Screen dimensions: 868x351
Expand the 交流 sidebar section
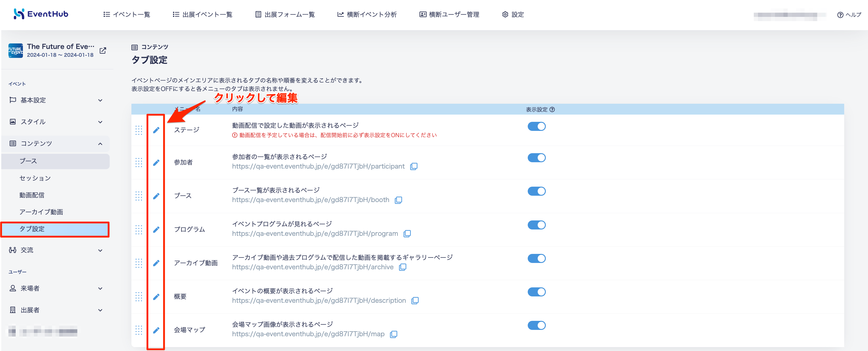point(55,250)
